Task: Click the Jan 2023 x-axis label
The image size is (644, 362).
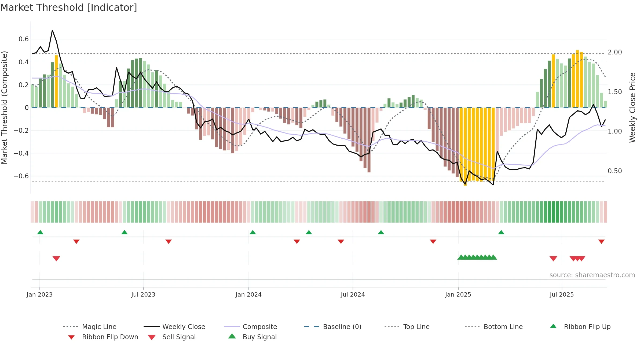Action: coord(40,294)
